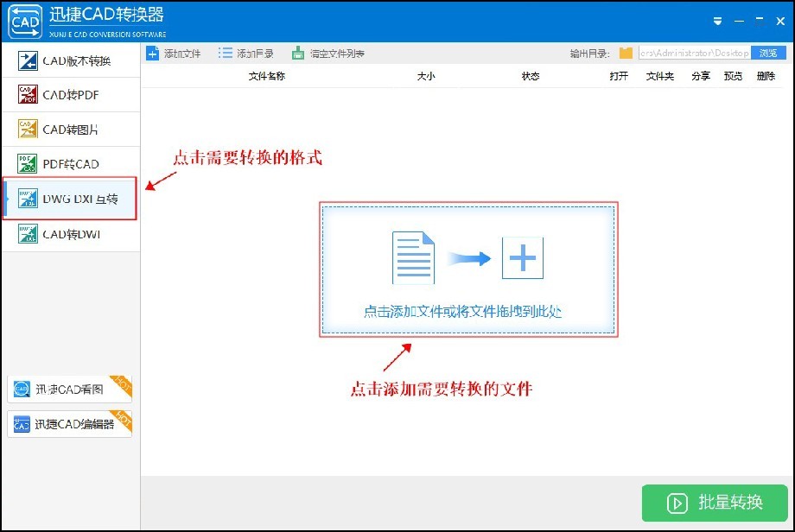Screen dimensions: 795x532
Task: Click the 状态 column header
Action: pyautogui.click(x=531, y=76)
